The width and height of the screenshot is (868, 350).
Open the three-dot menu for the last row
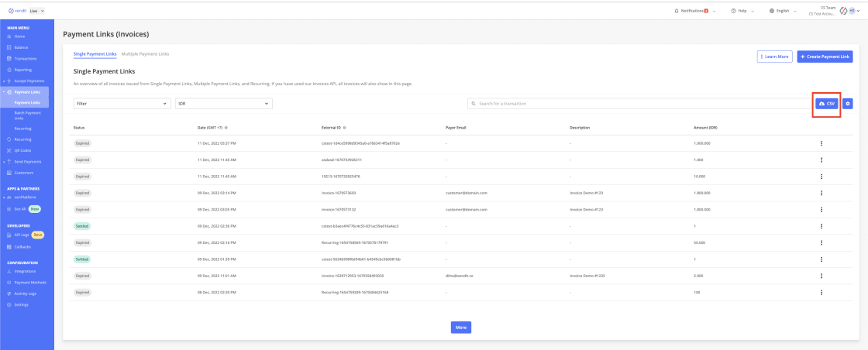click(x=821, y=293)
